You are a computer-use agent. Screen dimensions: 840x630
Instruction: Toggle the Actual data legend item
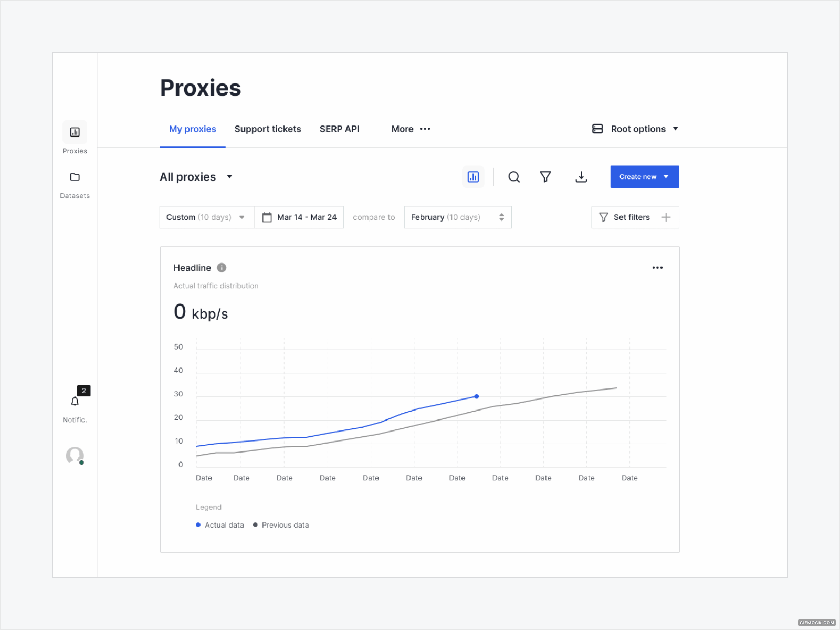219,525
